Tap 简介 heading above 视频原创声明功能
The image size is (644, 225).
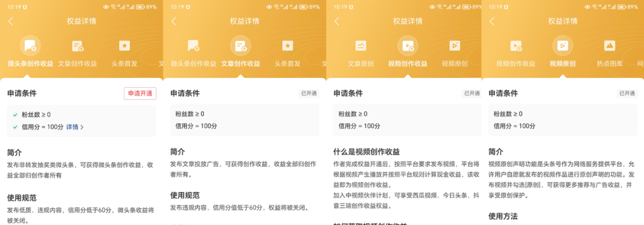(496, 152)
